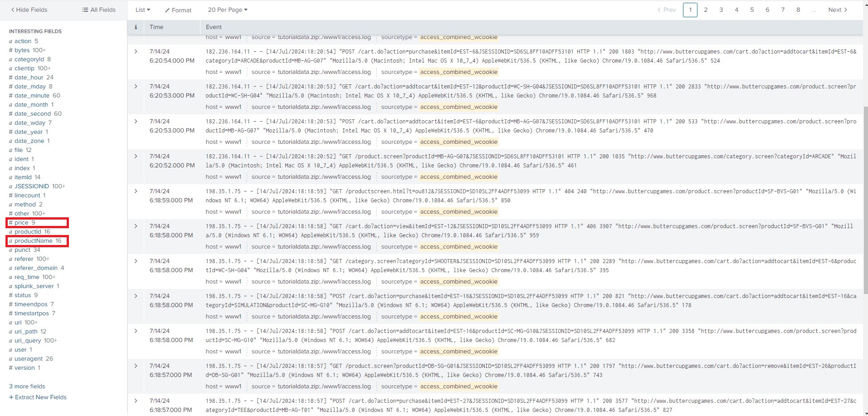Open Extract New Fields

click(x=38, y=397)
